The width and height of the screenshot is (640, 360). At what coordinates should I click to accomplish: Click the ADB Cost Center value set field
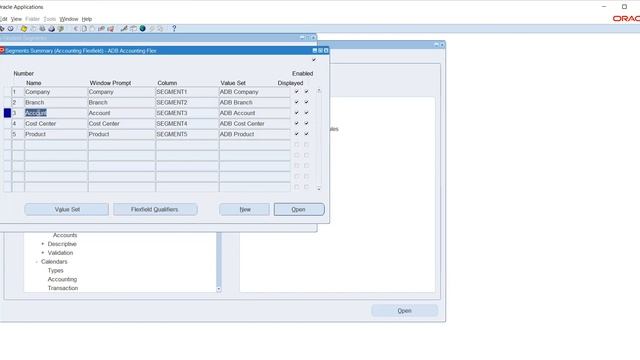[x=255, y=124]
